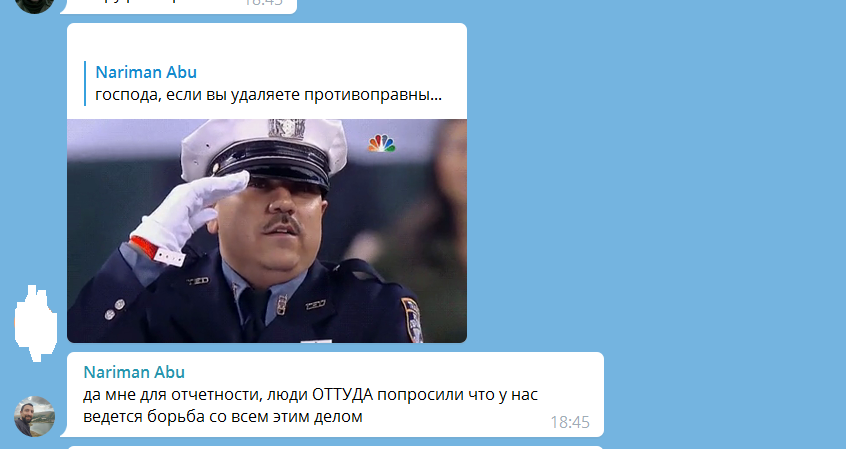Click Nariman Abu name in quoted reply

pos(146,72)
